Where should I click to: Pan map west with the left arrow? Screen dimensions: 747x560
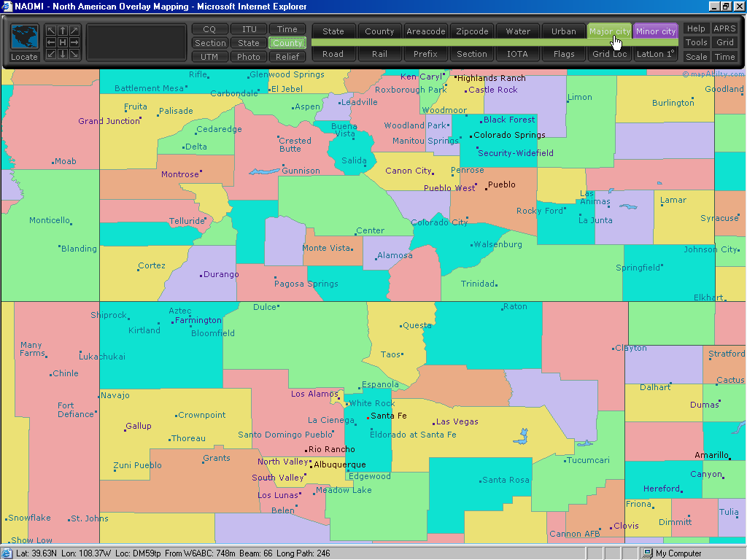[51, 42]
